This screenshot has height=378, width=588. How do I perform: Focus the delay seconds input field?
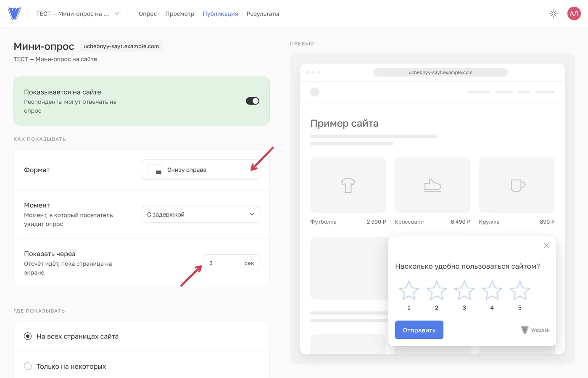[231, 263]
